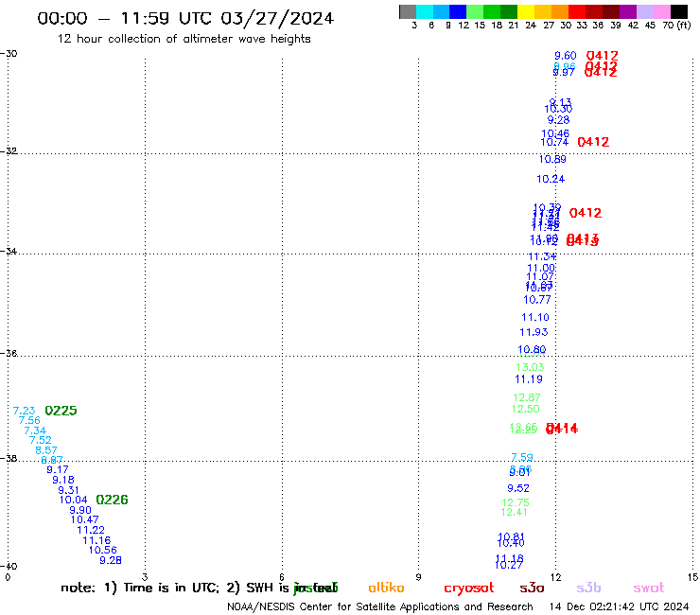The width and height of the screenshot is (700, 615).
Task: Click the 'NOAA/NESDIS Center for Satellite Applications and Research' footer
Action: click(x=380, y=607)
